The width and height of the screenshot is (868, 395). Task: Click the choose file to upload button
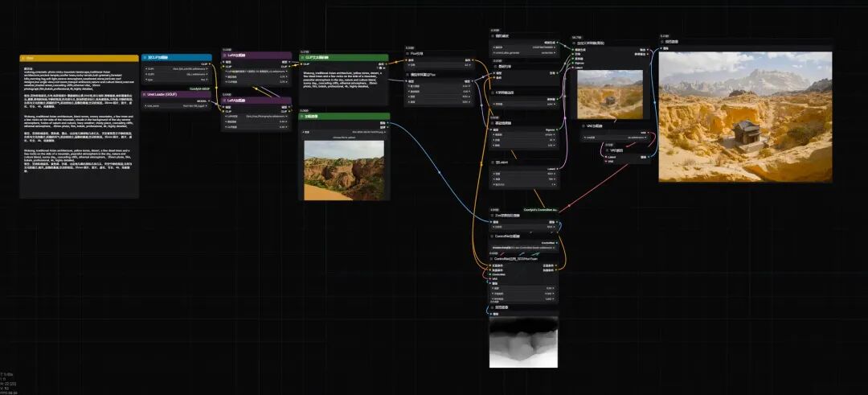(344, 137)
